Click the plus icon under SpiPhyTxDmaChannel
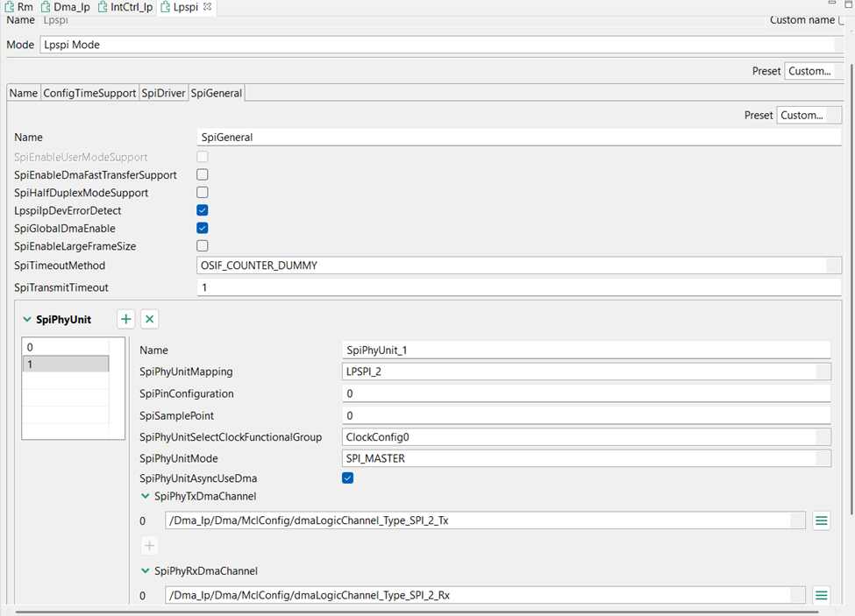This screenshot has height=616, width=855. click(x=149, y=545)
